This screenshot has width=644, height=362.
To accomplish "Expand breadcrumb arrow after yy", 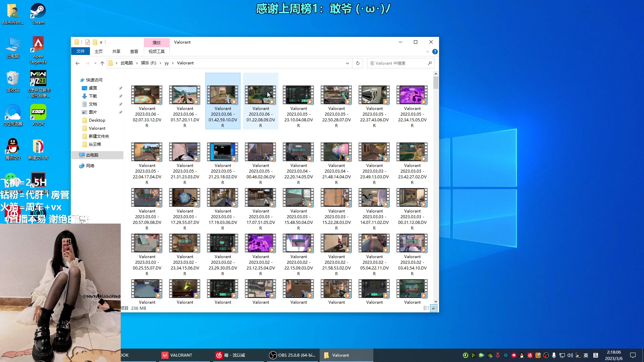I will coord(173,63).
